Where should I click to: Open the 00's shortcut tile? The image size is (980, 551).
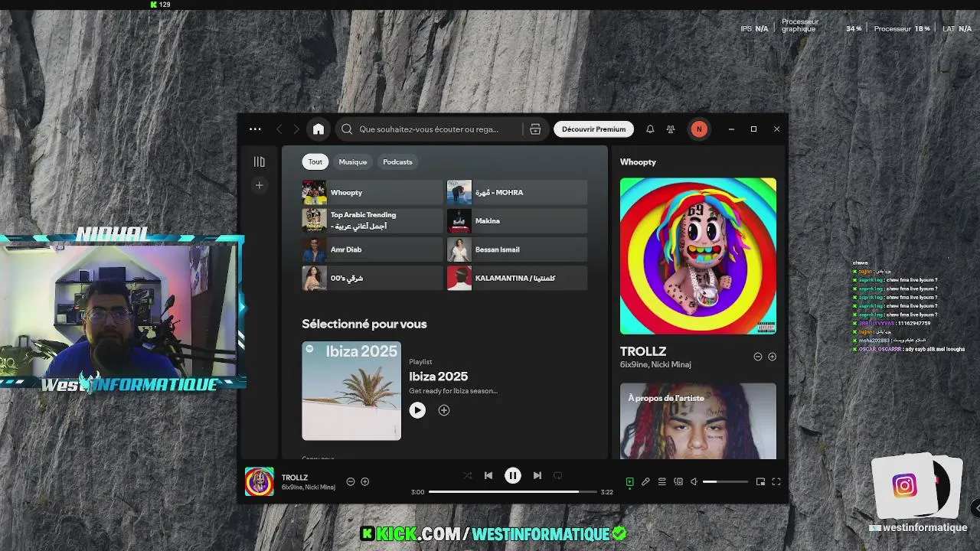[x=372, y=278]
